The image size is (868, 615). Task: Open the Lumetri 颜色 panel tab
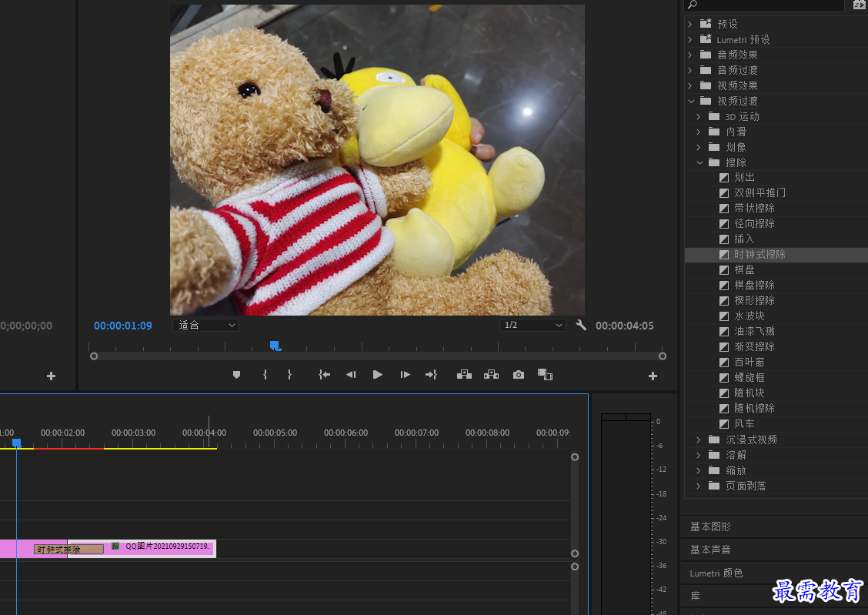tap(716, 573)
